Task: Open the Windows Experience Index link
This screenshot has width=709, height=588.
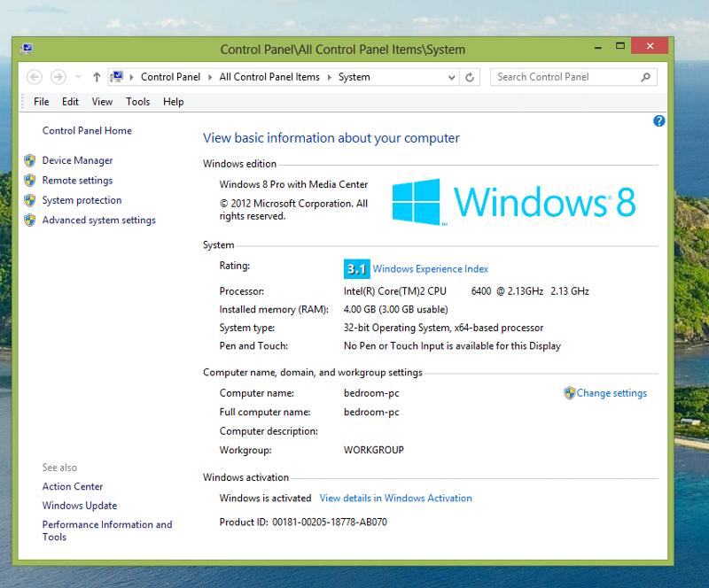Action: pyautogui.click(x=431, y=269)
